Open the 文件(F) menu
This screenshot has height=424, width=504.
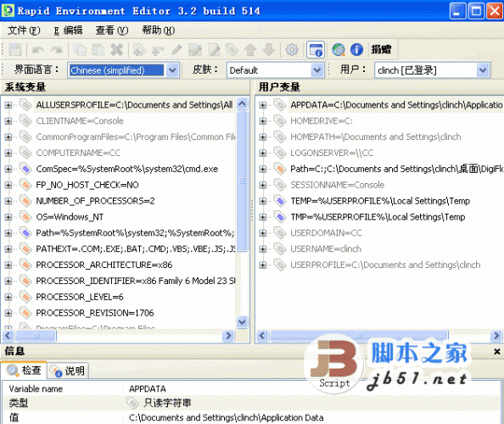pyautogui.click(x=24, y=31)
